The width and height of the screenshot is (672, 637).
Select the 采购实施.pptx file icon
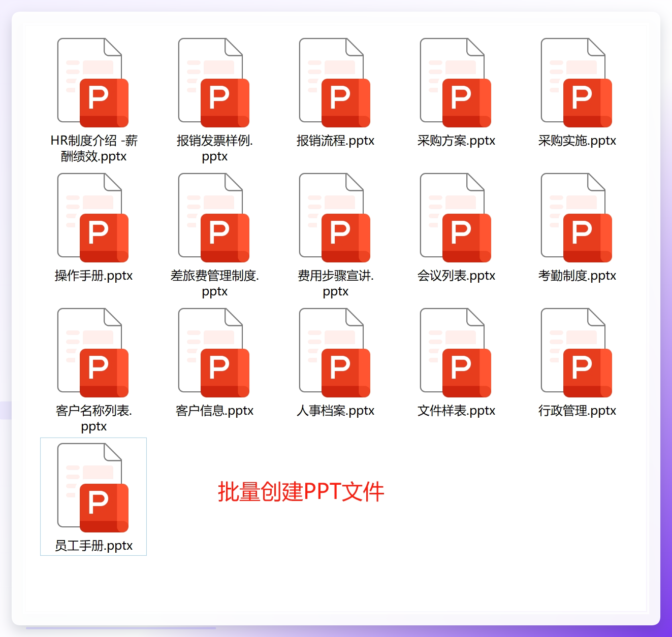click(x=577, y=83)
